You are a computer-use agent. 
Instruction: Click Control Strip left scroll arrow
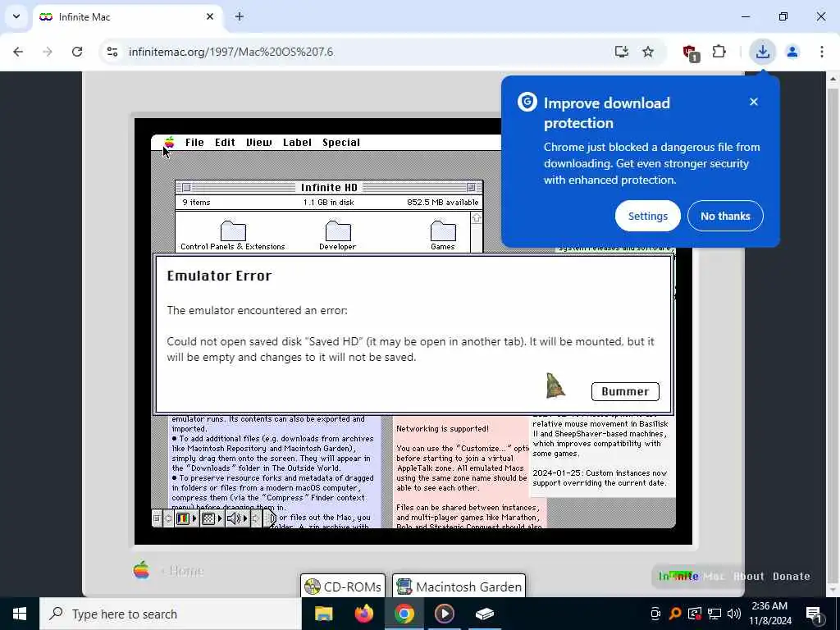[168, 518]
